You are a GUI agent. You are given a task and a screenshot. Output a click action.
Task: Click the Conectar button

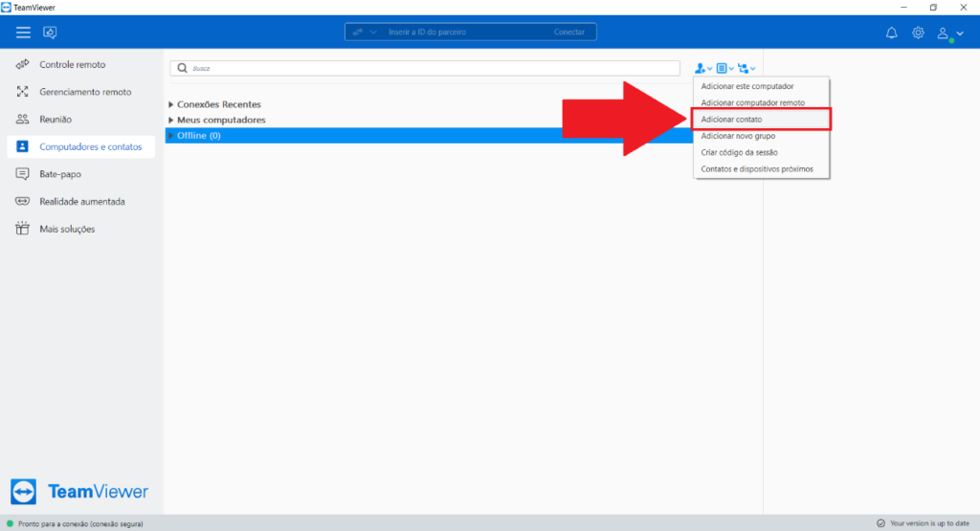(x=568, y=33)
